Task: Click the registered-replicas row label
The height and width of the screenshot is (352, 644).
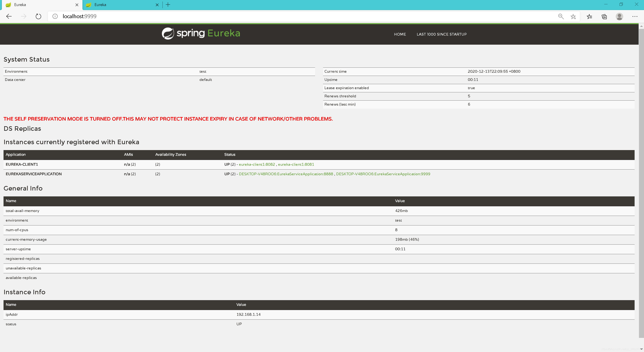Action: [x=23, y=259]
